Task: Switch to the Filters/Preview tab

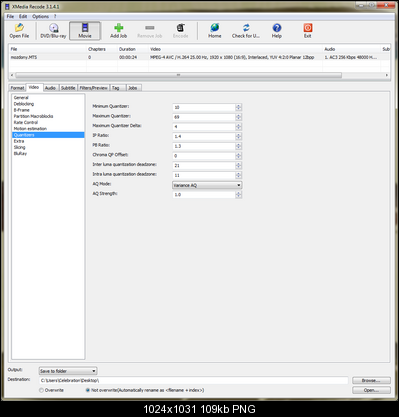Action: tap(93, 88)
